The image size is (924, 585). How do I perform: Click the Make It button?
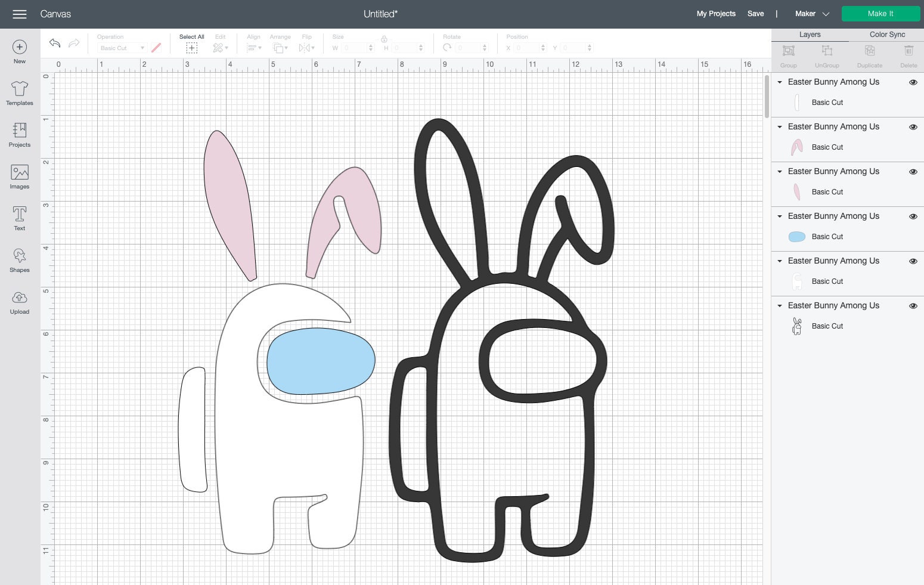click(880, 13)
